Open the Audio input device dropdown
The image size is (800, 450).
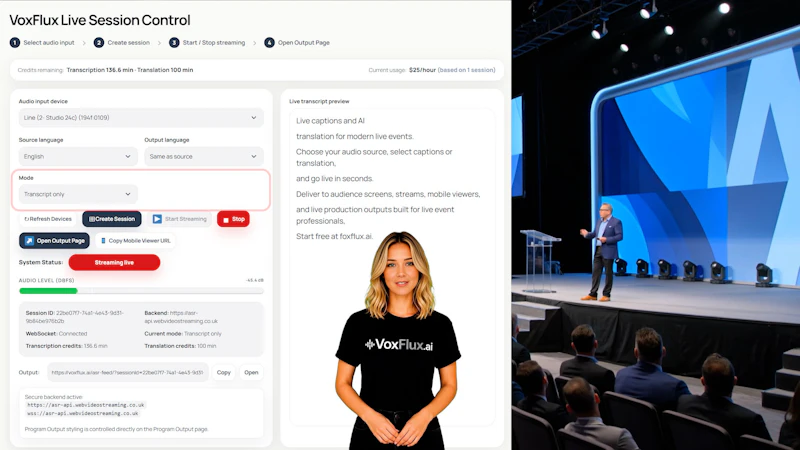click(141, 118)
